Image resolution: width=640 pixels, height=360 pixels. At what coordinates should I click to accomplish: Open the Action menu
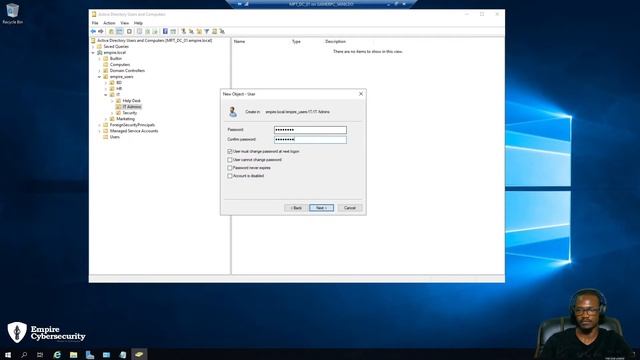pyautogui.click(x=109, y=23)
